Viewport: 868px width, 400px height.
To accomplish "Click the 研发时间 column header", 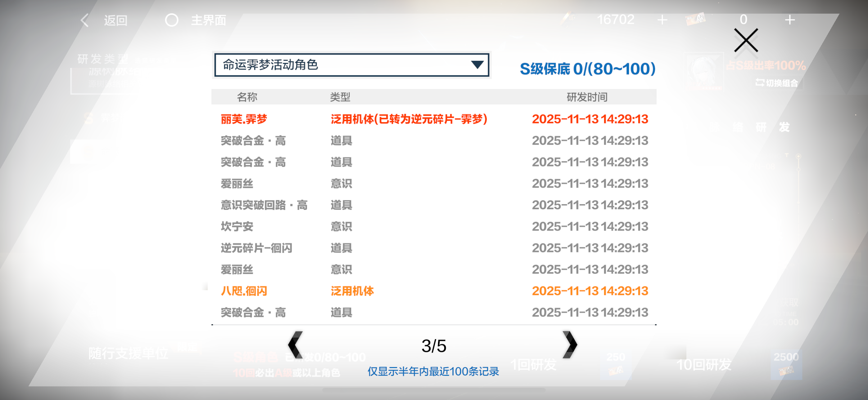I will click(x=587, y=97).
